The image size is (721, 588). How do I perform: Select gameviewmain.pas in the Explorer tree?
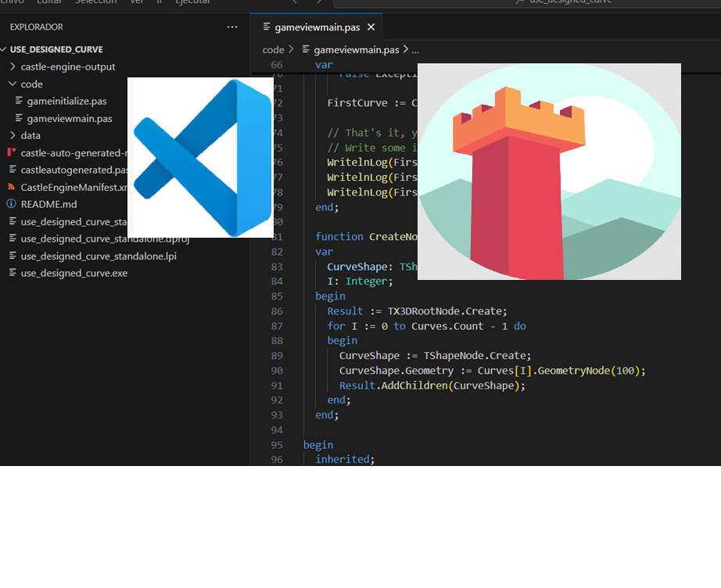(70, 119)
